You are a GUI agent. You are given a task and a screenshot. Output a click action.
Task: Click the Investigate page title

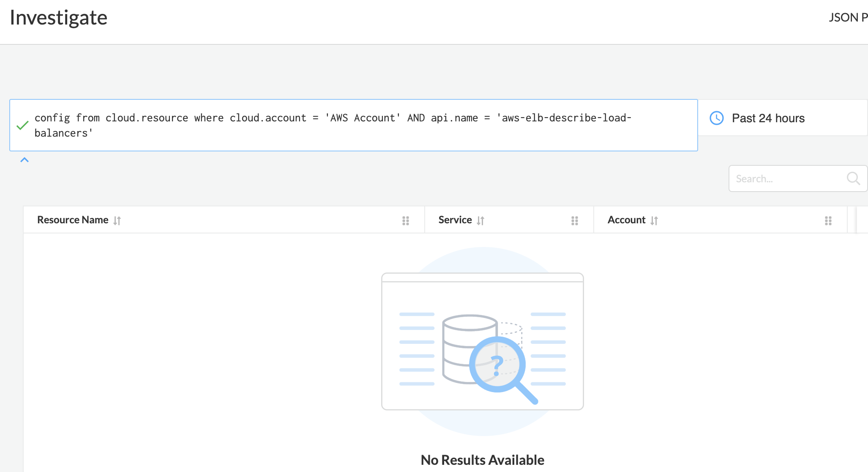point(58,18)
